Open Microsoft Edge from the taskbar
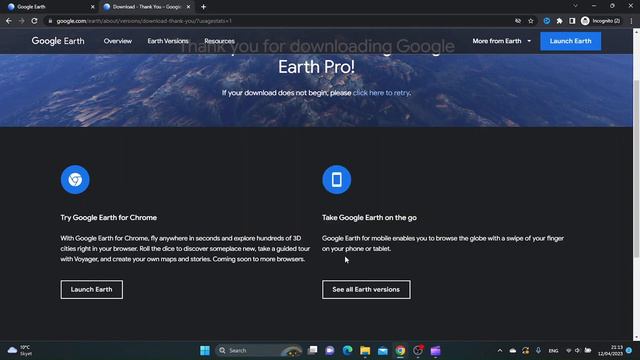Viewport: 640px width, 360px height. click(347, 351)
